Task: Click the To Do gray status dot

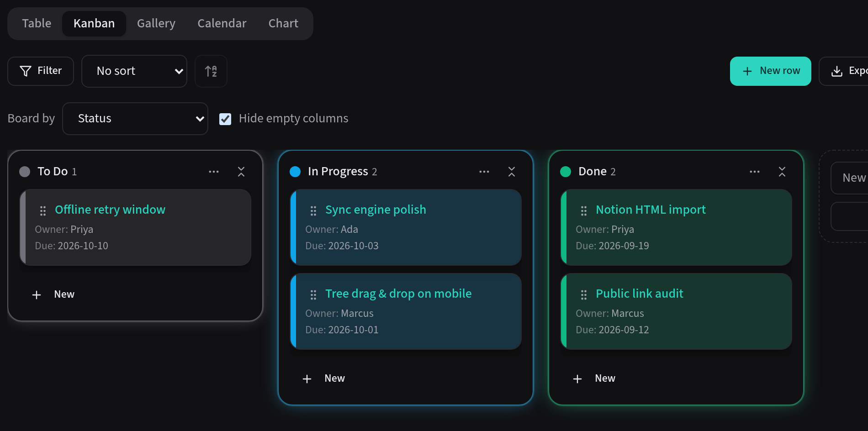Action: click(x=25, y=172)
